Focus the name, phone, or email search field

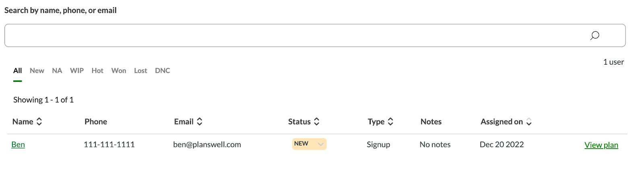pyautogui.click(x=294, y=36)
